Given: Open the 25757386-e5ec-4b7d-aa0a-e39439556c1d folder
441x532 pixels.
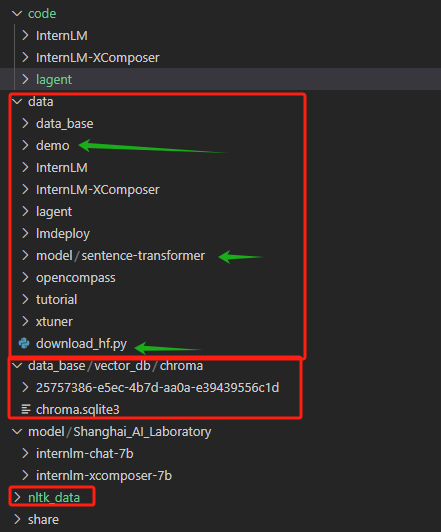Looking at the screenshot, I should (157, 387).
